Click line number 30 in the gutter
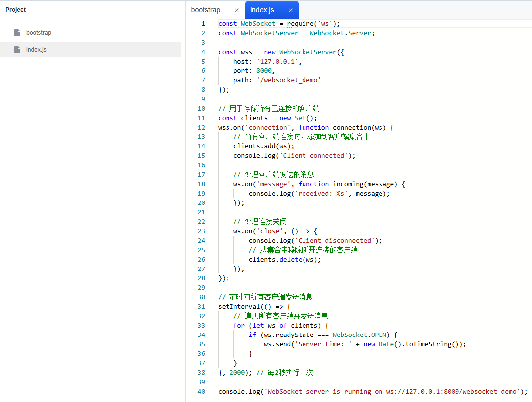Image resolution: width=532 pixels, height=402 pixels. (x=201, y=297)
